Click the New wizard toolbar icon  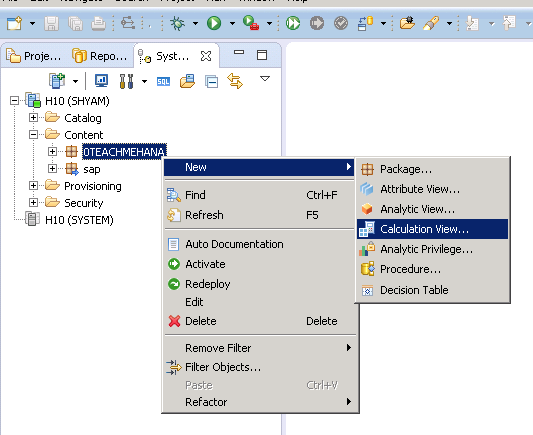14,23
